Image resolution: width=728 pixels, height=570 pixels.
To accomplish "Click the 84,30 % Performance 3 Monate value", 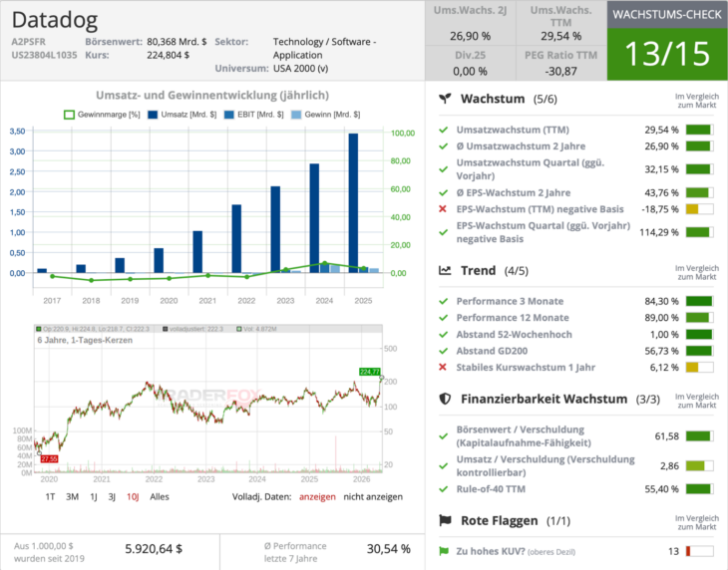I will pos(661,302).
